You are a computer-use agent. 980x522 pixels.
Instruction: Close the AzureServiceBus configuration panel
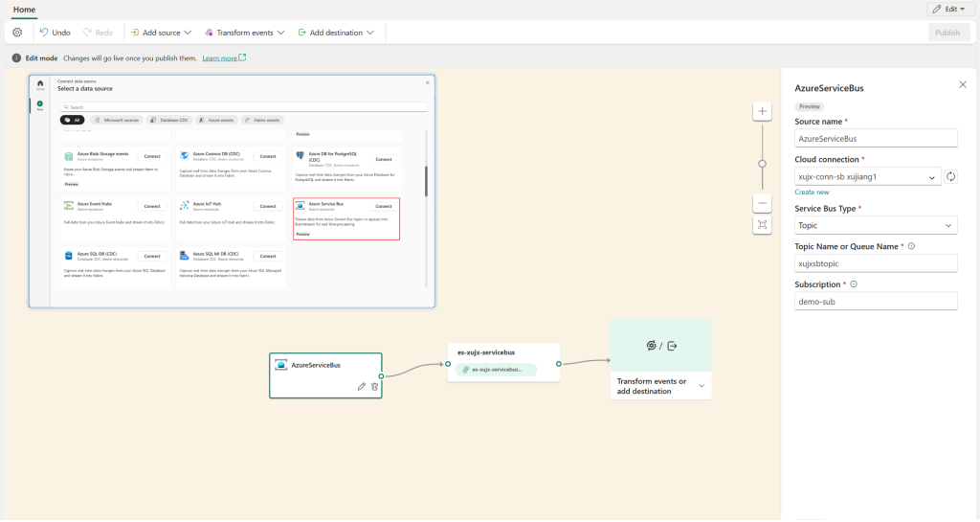coord(963,84)
